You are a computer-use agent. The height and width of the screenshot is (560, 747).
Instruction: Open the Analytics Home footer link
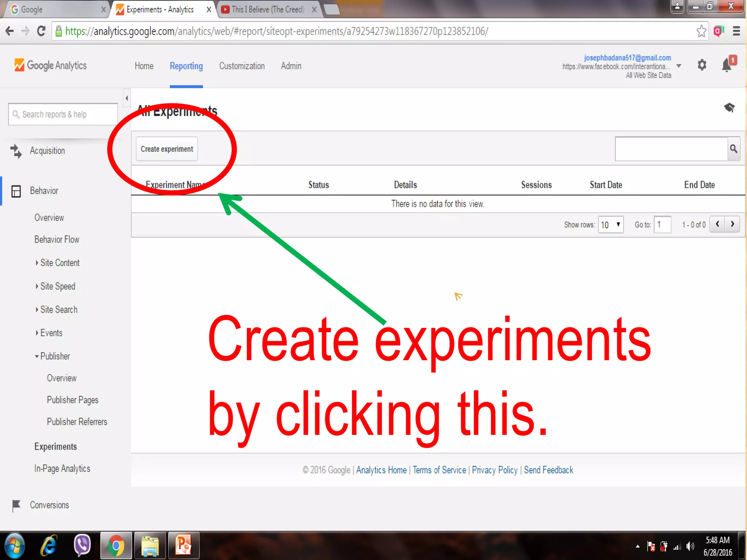coord(381,470)
